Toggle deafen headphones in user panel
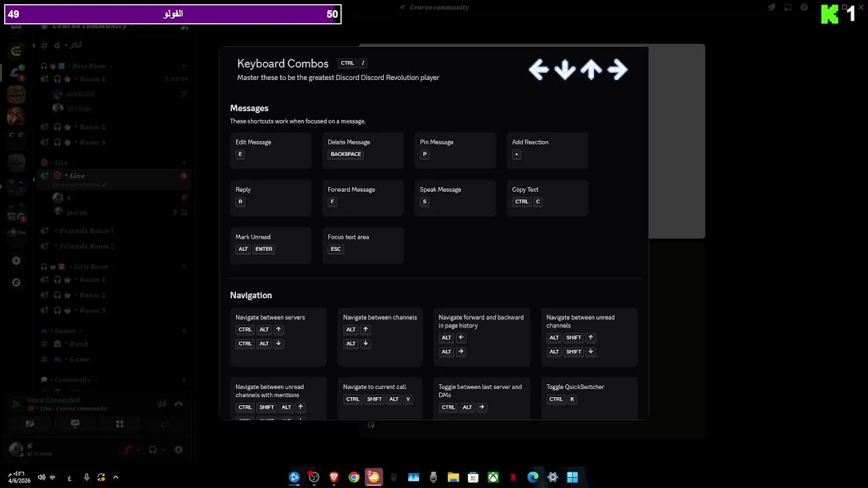 [x=153, y=449]
